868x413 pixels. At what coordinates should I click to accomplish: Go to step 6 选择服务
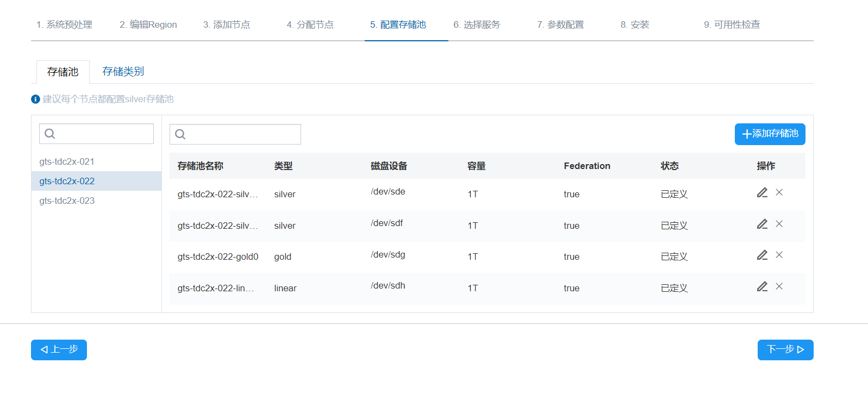(x=477, y=24)
